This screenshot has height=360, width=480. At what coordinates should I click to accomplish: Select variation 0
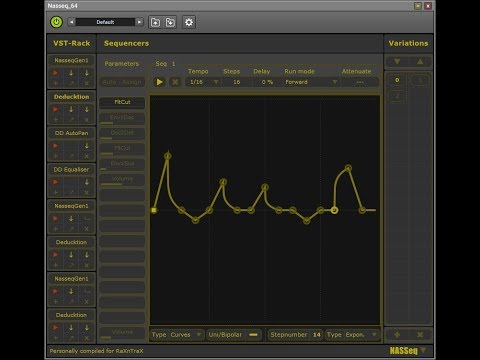[397, 80]
